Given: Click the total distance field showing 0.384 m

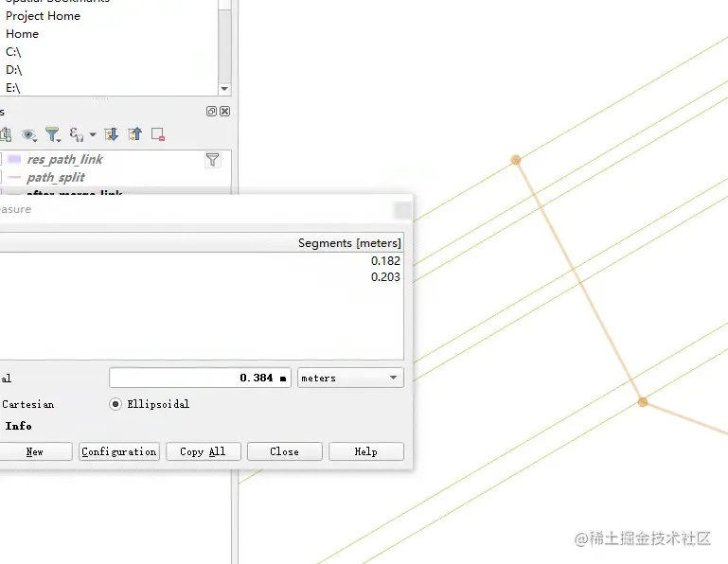Looking at the screenshot, I should (200, 378).
